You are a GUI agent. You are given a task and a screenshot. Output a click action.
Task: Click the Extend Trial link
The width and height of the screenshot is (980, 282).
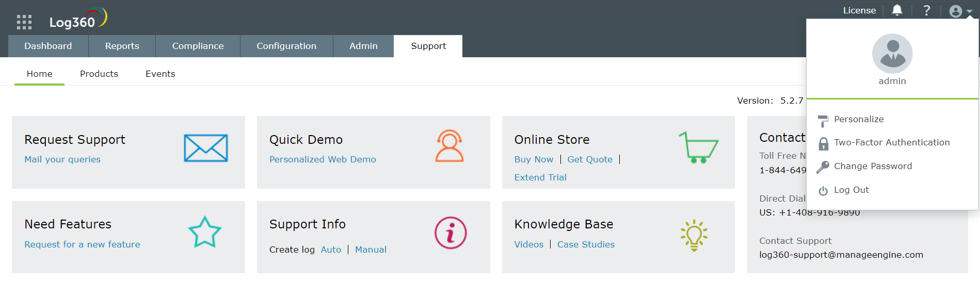coord(540,177)
